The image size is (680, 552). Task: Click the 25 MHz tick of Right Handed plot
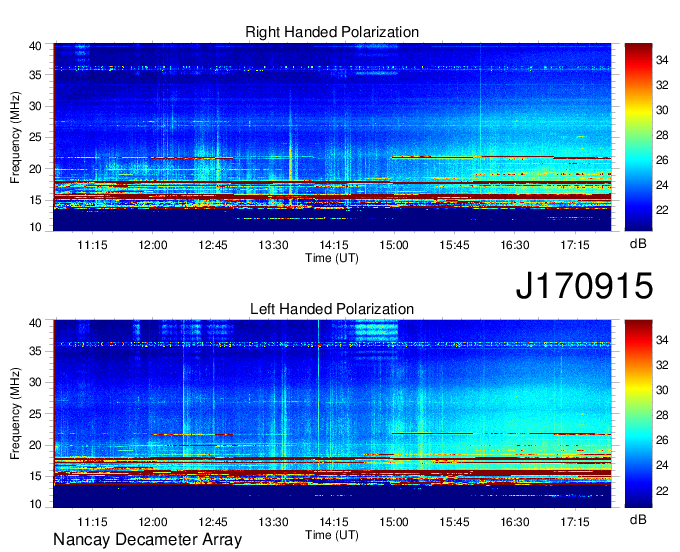pos(36,137)
